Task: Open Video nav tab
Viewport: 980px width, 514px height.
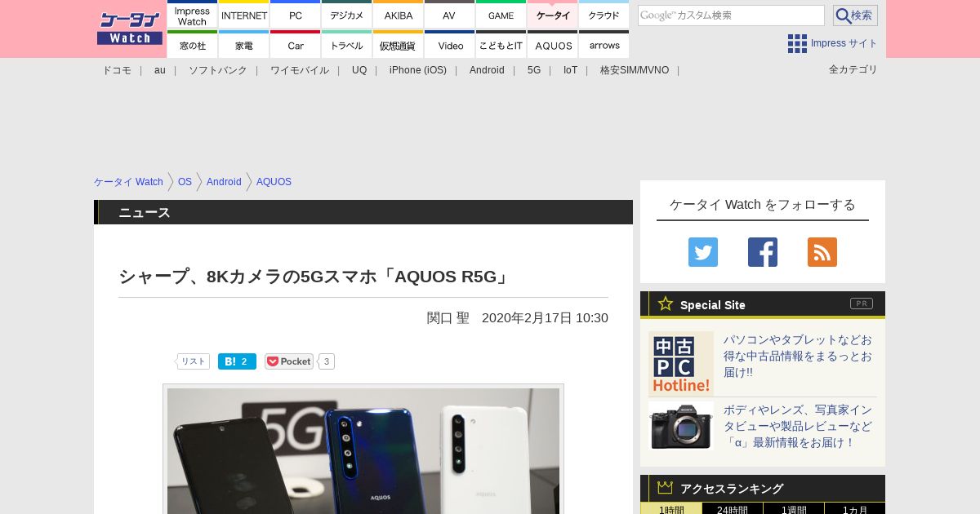Action: pos(450,44)
